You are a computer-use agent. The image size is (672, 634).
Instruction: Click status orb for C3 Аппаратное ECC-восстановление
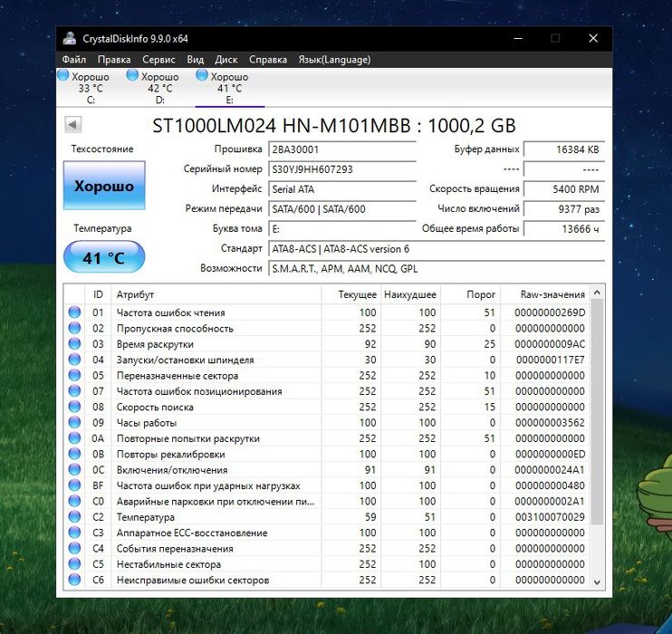click(x=74, y=533)
